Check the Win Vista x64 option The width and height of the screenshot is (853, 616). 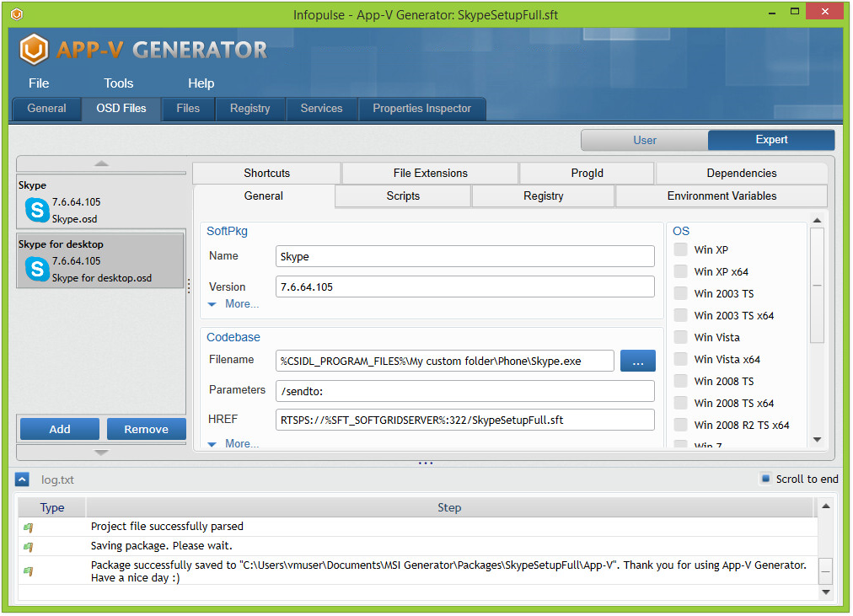(x=680, y=359)
